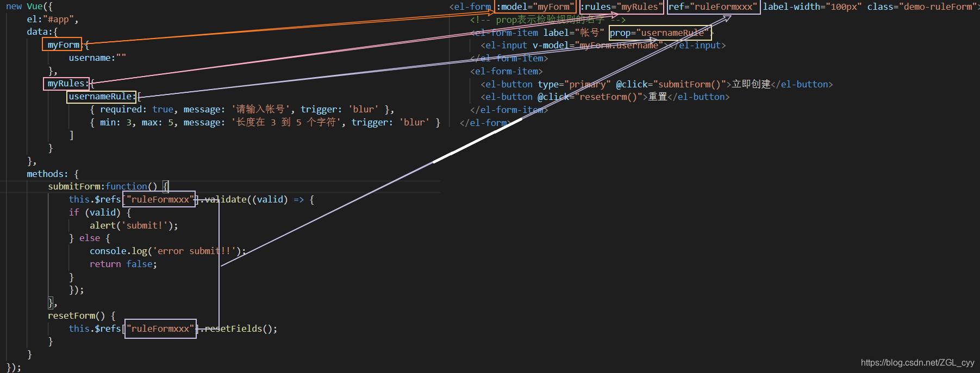This screenshot has height=373, width=980.
Task: Click the :model="myForm" attribute
Action: pos(535,7)
